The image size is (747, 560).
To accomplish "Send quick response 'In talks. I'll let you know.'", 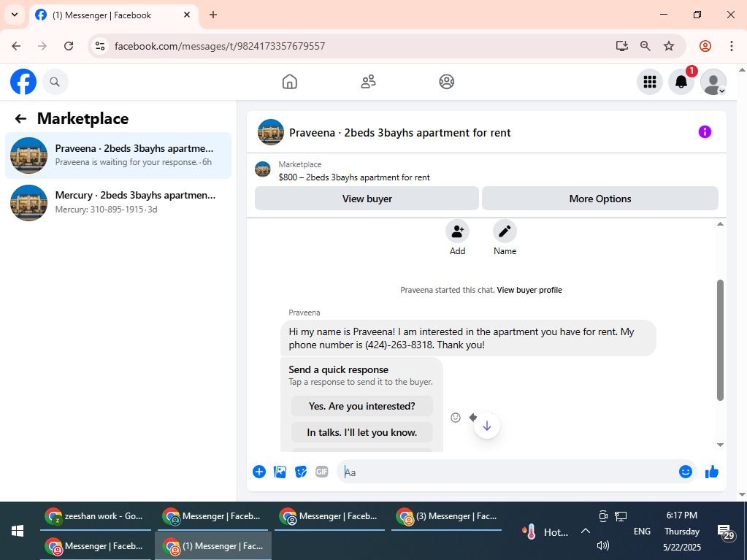I will point(362,432).
